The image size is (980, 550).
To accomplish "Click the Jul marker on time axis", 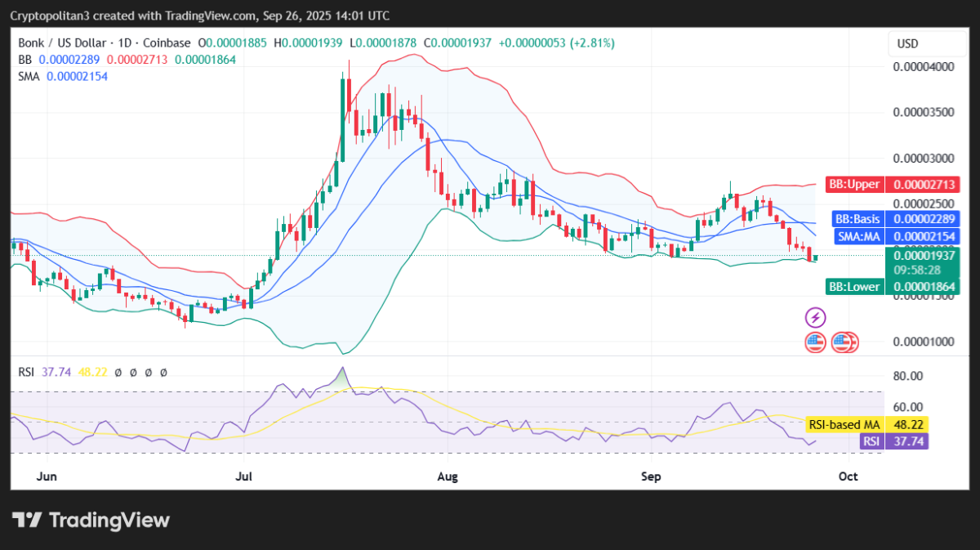I will pos(243,476).
